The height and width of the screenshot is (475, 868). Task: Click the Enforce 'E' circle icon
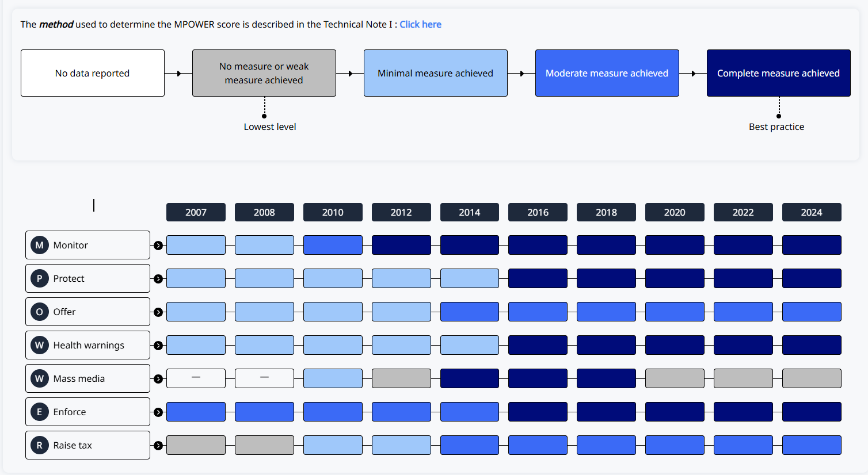tap(39, 412)
